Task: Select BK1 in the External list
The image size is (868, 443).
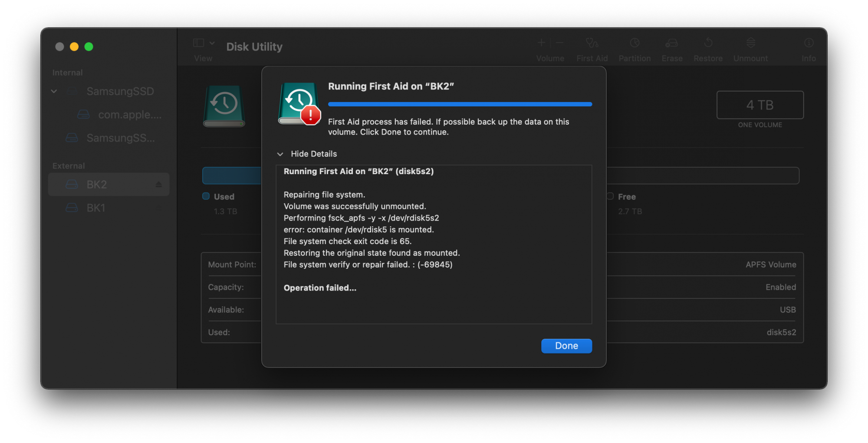Action: [96, 208]
